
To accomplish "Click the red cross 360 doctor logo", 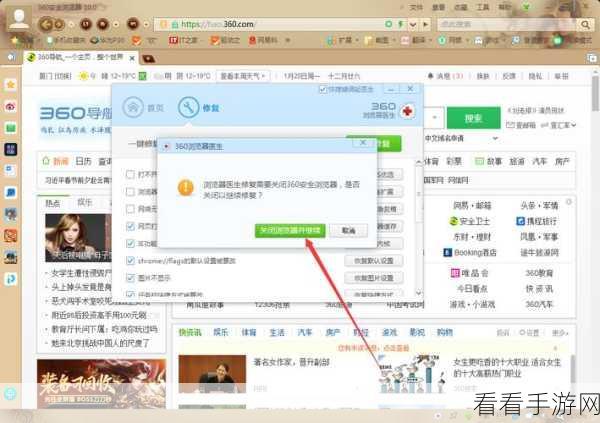I will 408,111.
